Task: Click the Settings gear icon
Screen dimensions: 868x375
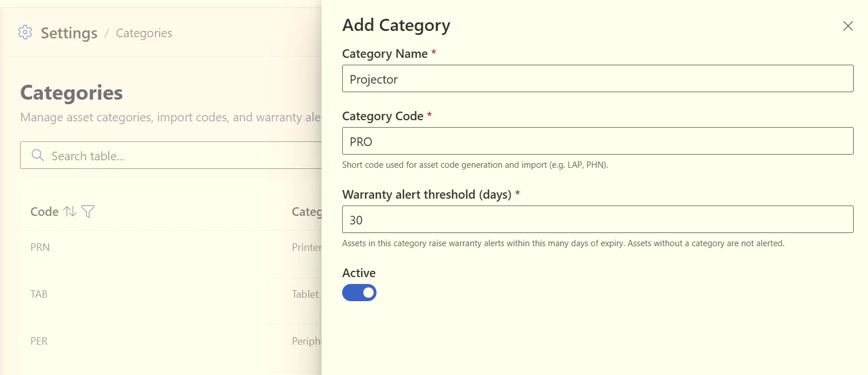Action: click(25, 33)
